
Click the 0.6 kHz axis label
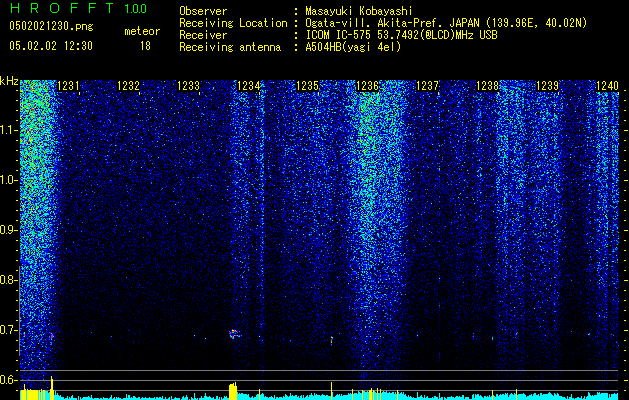pyautogui.click(x=9, y=380)
